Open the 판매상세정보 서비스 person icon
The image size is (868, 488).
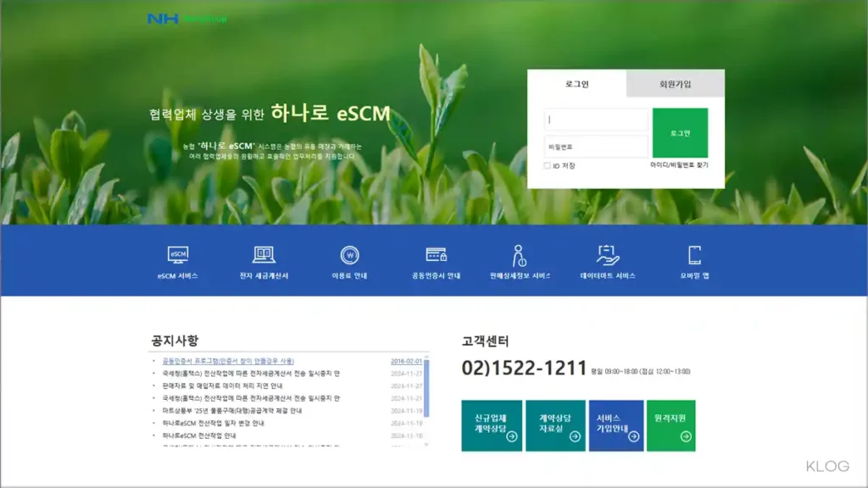[x=520, y=256]
